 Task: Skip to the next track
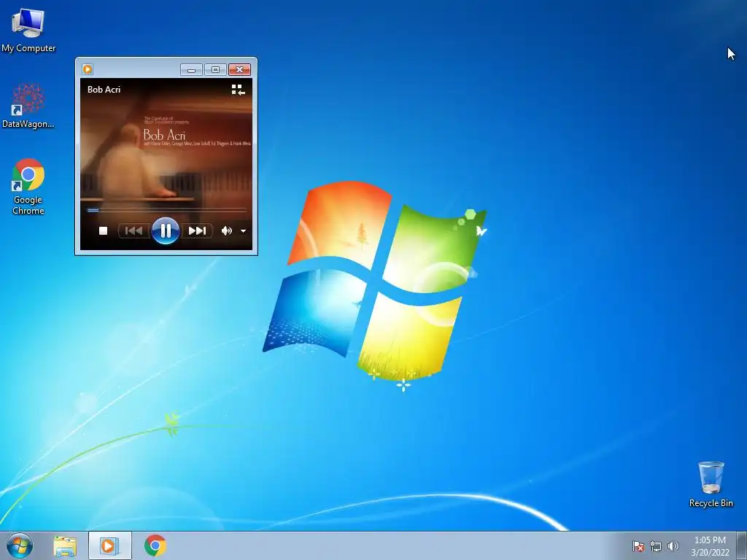tap(197, 231)
